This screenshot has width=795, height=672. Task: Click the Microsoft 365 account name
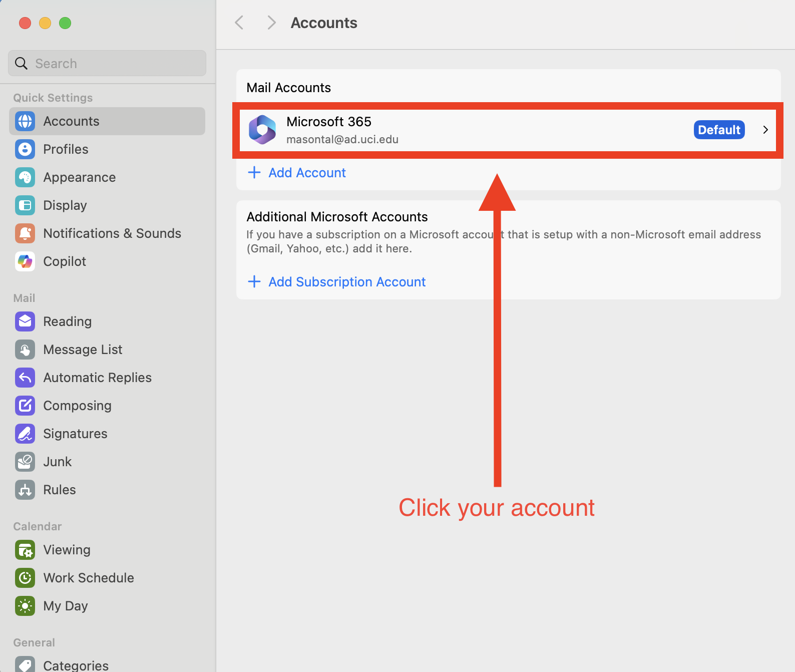tap(329, 122)
